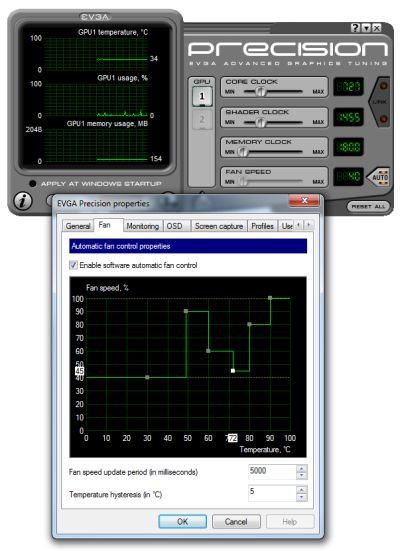This screenshot has width=400, height=551.
Task: Click OK in properties dialog
Action: click(x=182, y=521)
